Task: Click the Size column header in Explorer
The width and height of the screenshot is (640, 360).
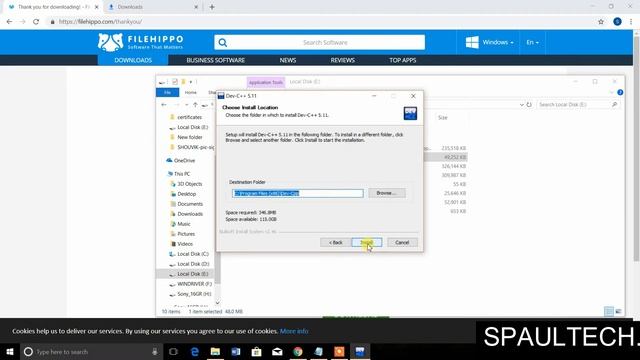Action: coord(443,118)
